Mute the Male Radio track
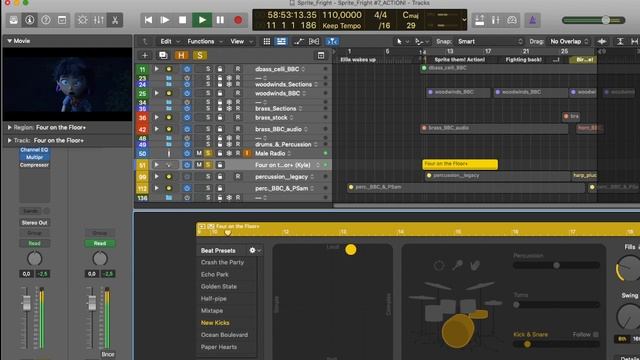Viewport: 640px width, 360px height. point(199,153)
